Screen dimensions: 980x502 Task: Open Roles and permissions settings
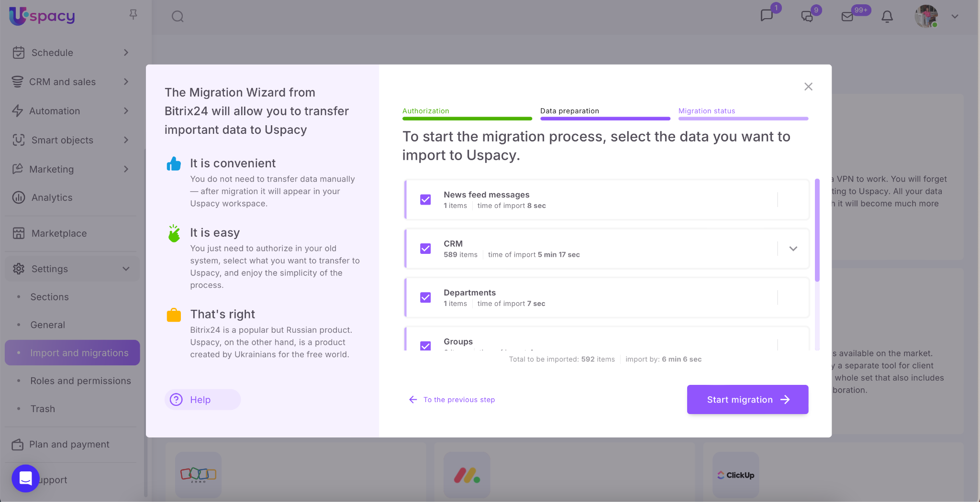(80, 381)
